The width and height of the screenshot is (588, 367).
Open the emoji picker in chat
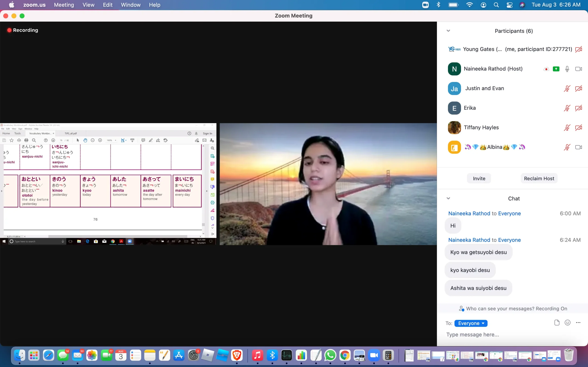click(567, 323)
